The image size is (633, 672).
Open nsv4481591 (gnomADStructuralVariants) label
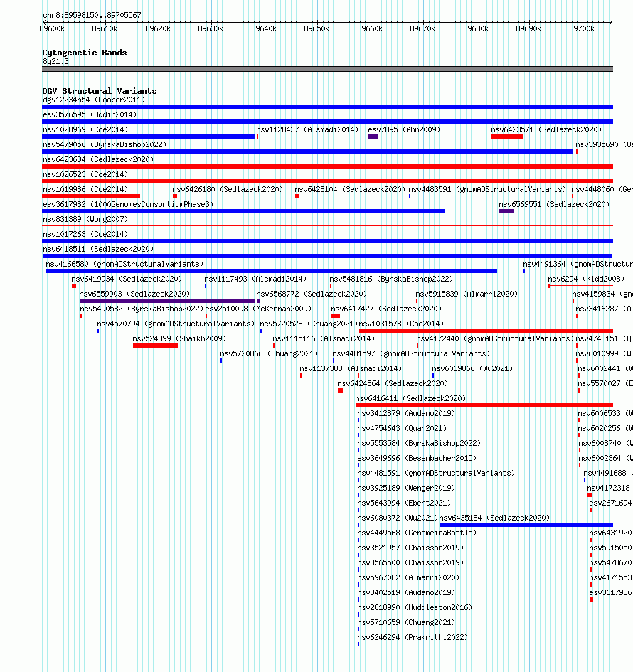pos(436,473)
